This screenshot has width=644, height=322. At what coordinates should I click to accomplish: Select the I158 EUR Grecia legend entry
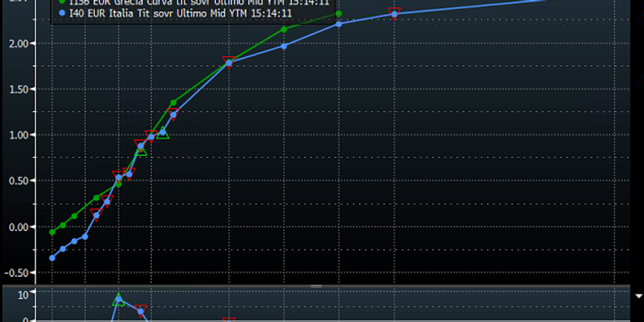(194, 2)
